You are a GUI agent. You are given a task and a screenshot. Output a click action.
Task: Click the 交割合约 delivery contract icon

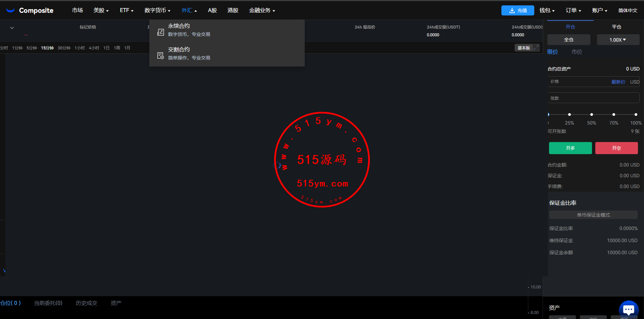pos(161,56)
